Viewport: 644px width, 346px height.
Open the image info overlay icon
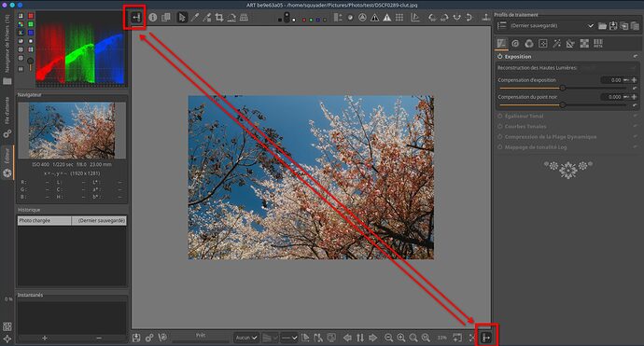tap(153, 18)
